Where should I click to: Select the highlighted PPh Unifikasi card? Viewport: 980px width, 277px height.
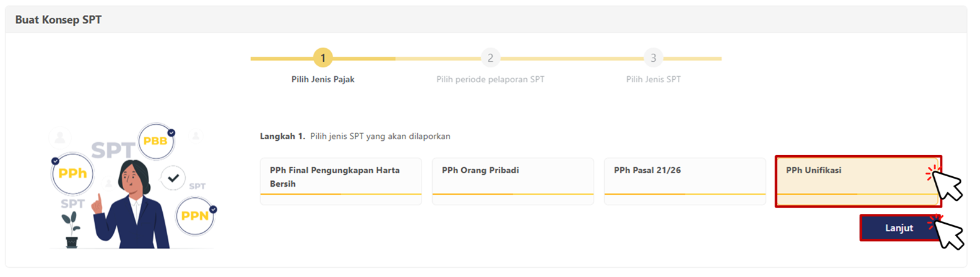click(x=857, y=181)
